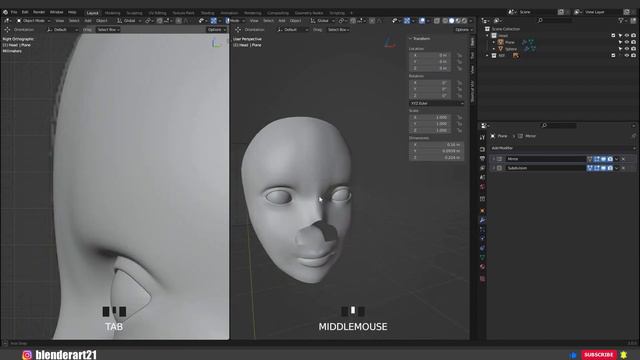640x360 pixels.
Task: Open View menu in right viewport header
Action: (254, 20)
